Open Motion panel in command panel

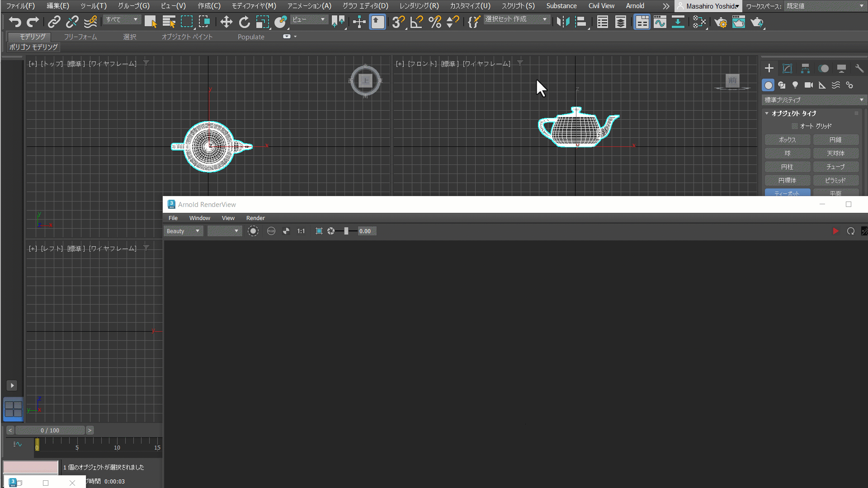click(x=824, y=68)
